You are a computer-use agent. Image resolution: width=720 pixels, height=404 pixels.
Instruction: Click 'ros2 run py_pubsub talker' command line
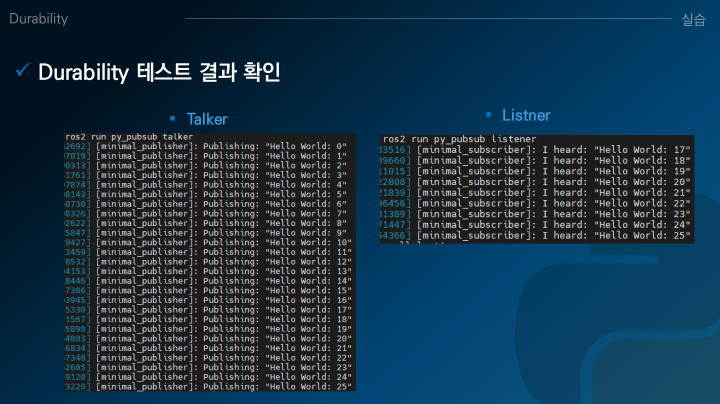129,137
